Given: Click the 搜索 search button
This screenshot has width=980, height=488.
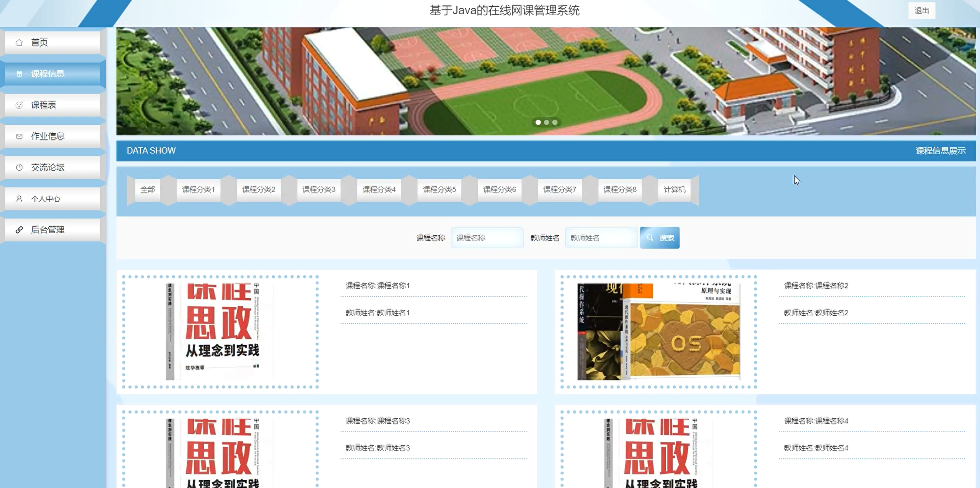Looking at the screenshot, I should click(x=660, y=238).
